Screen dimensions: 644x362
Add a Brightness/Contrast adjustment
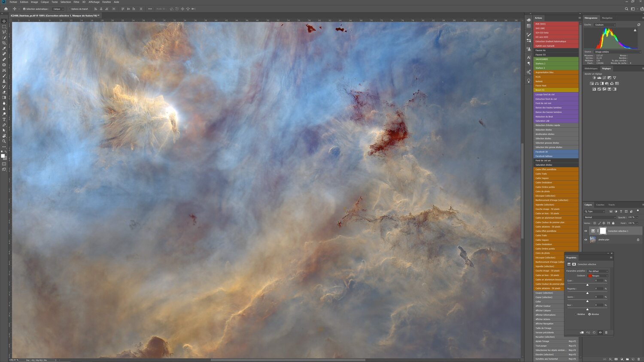594,78
